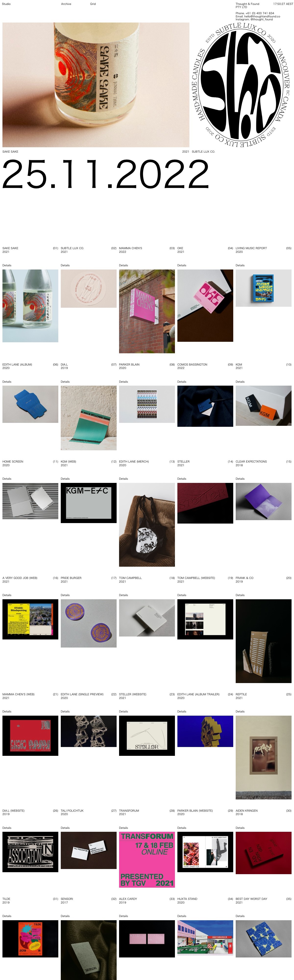Viewport: 294px width, 980px height.
Task: Open the Best Day Worst Day blue thumbnail
Action: (264, 939)
